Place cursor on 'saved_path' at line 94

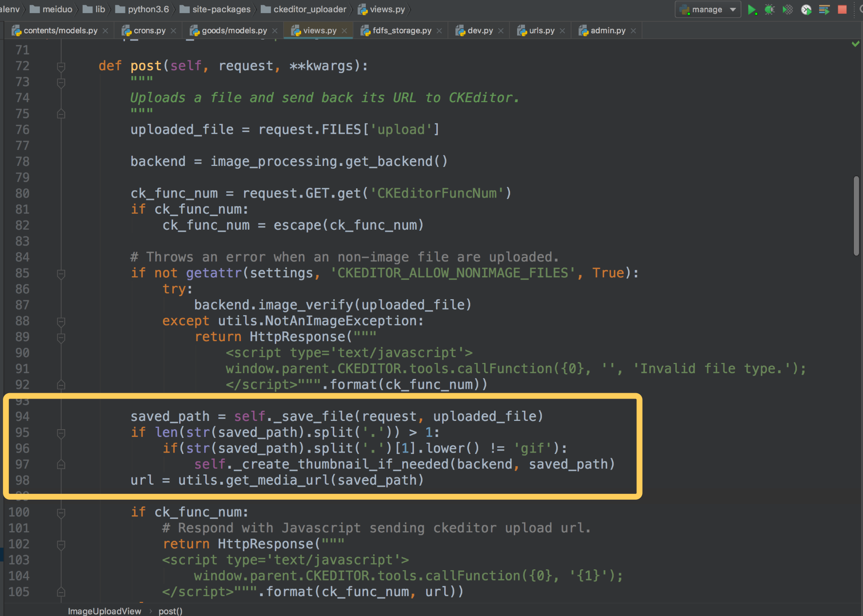(x=170, y=417)
